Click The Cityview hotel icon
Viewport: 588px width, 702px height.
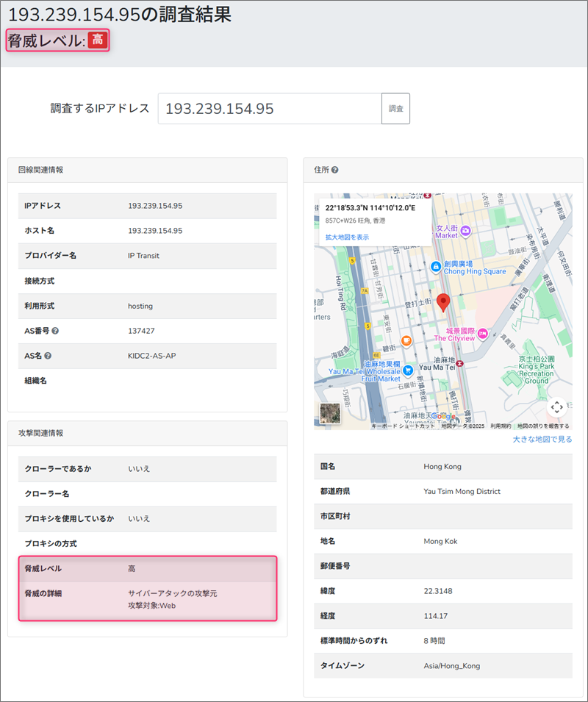[483, 333]
